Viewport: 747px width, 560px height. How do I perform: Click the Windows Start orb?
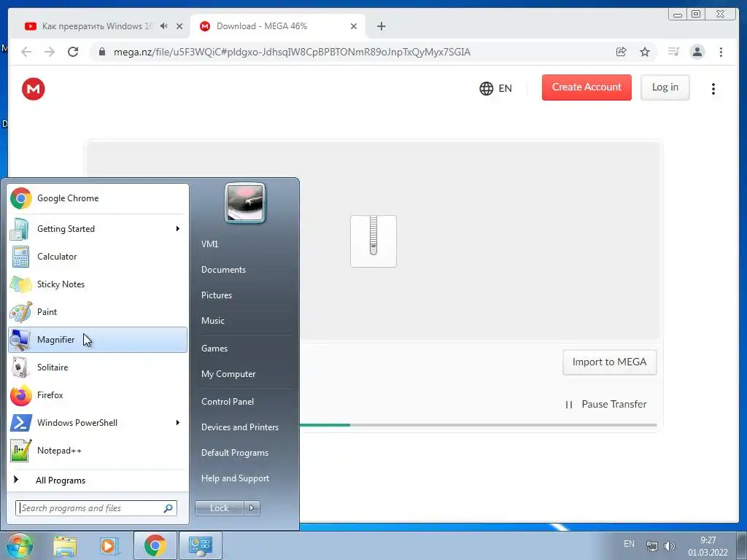click(18, 545)
